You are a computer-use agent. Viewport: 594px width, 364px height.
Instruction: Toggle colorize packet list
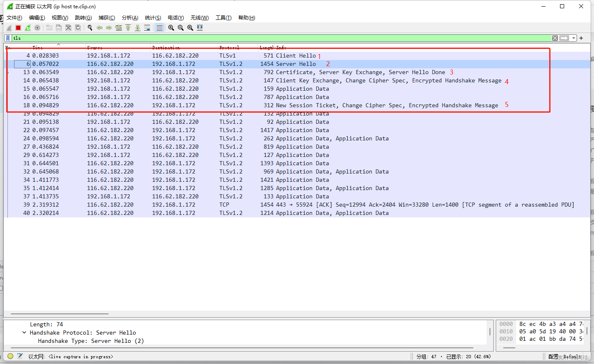(x=160, y=28)
